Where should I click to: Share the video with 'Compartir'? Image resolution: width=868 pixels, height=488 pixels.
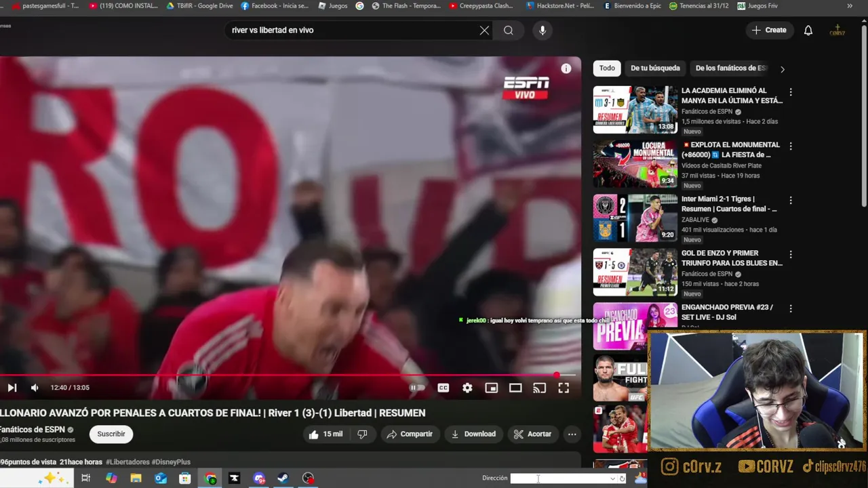point(410,434)
